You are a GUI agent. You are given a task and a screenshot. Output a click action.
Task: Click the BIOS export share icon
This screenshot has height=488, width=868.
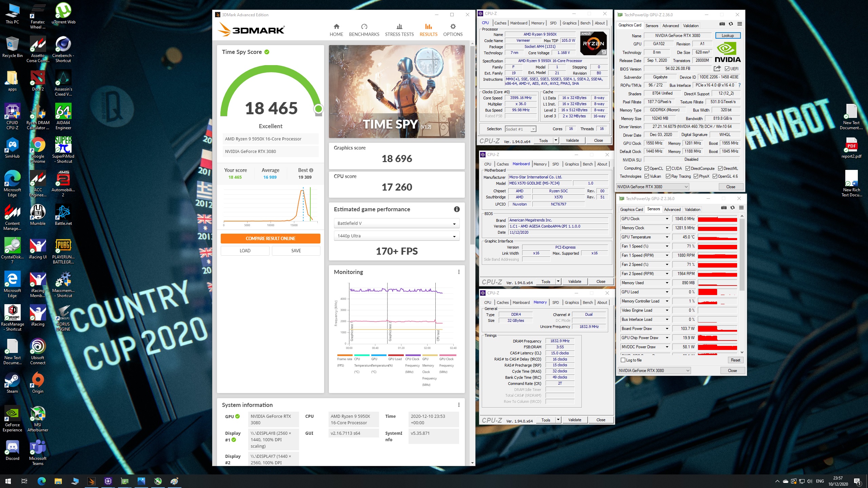[x=717, y=69]
